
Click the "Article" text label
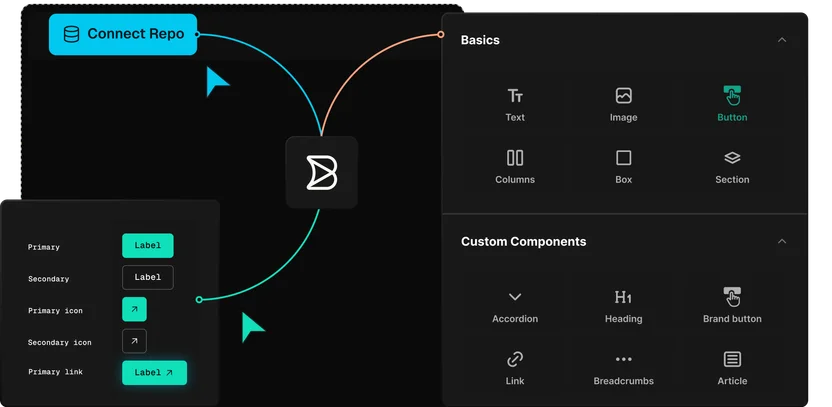coord(732,381)
